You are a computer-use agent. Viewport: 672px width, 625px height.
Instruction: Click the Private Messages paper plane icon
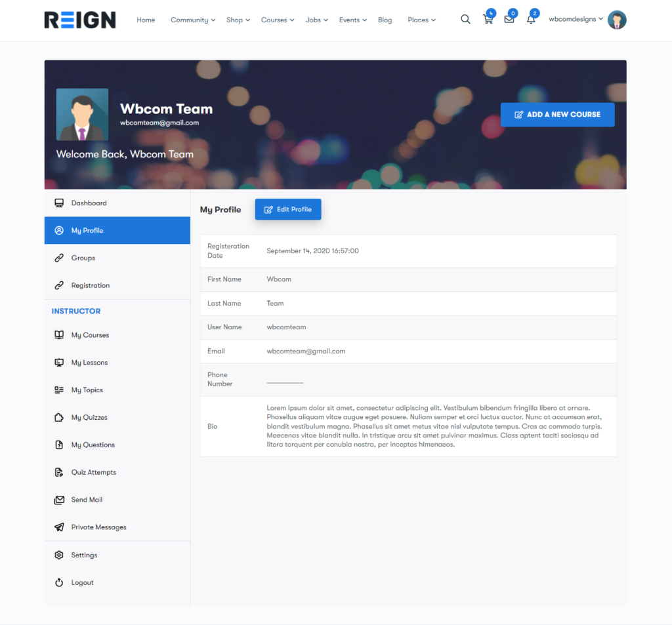59,527
